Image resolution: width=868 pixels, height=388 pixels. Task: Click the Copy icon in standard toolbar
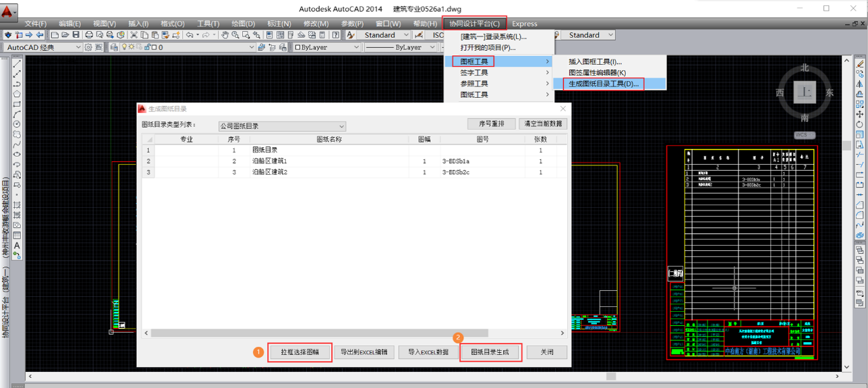[144, 34]
